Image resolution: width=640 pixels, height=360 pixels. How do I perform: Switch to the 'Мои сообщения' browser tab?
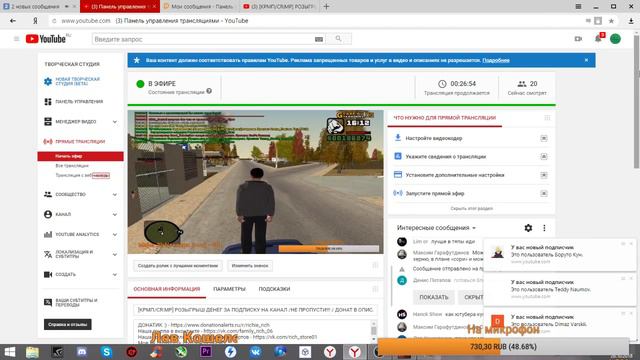pos(199,7)
